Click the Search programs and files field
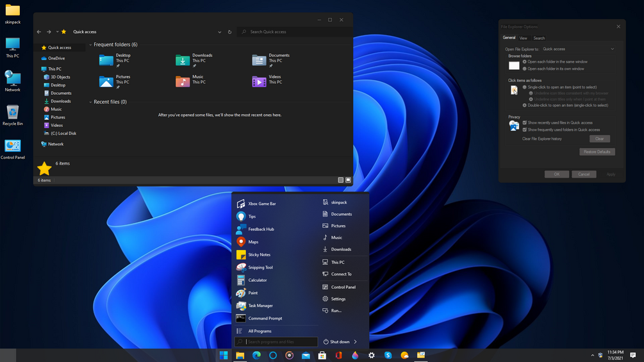The image size is (644, 362). 276,341
